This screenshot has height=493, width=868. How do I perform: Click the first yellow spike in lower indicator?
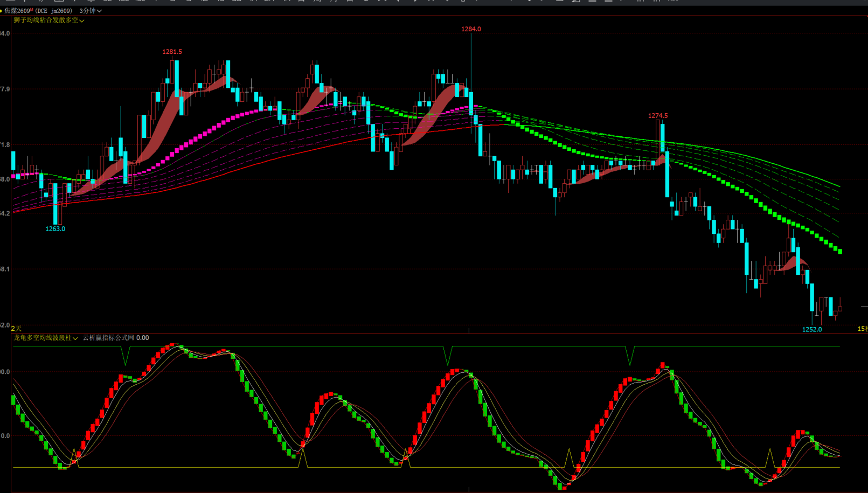pyautogui.click(x=74, y=457)
